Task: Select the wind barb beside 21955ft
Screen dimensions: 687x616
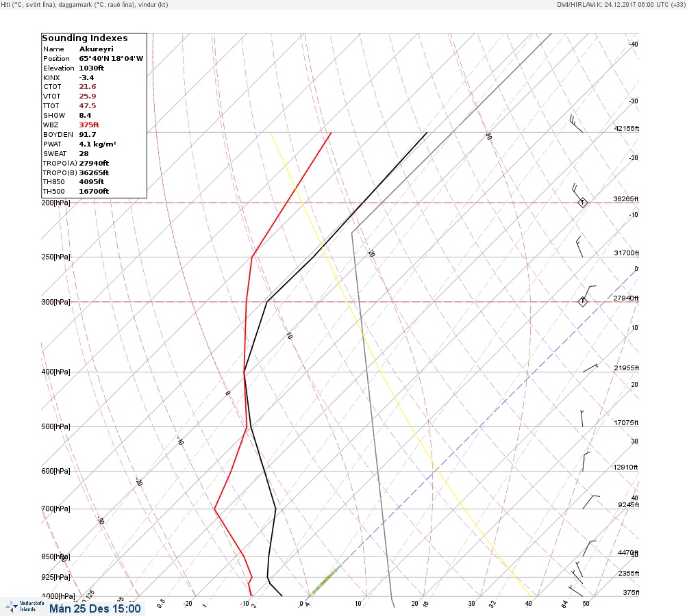Action: click(590, 368)
